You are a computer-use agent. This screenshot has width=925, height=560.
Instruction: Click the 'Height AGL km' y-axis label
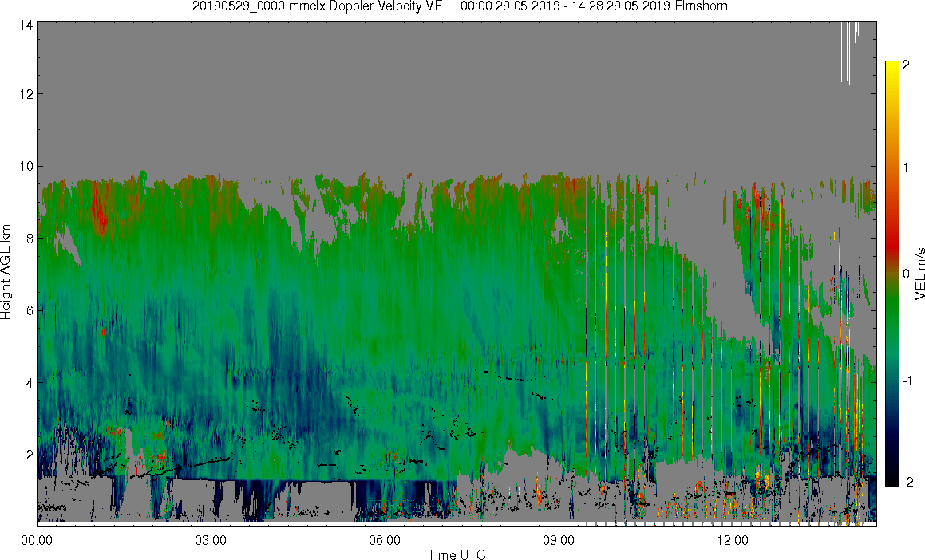pos(6,272)
